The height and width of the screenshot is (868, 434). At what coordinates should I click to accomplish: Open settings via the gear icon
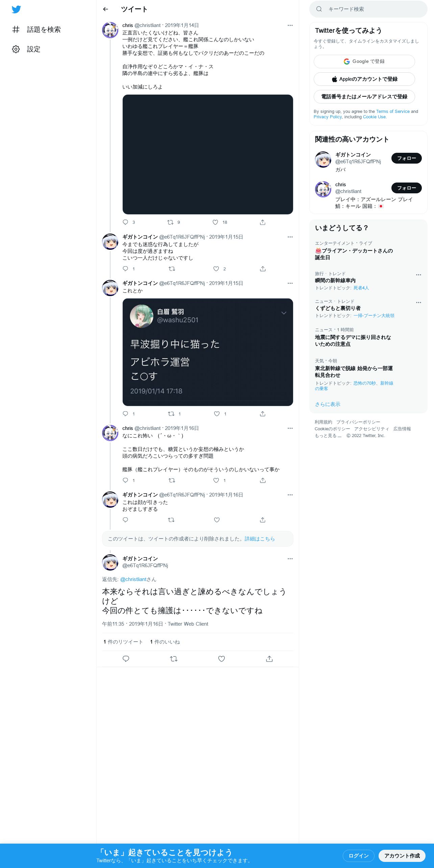(x=16, y=49)
